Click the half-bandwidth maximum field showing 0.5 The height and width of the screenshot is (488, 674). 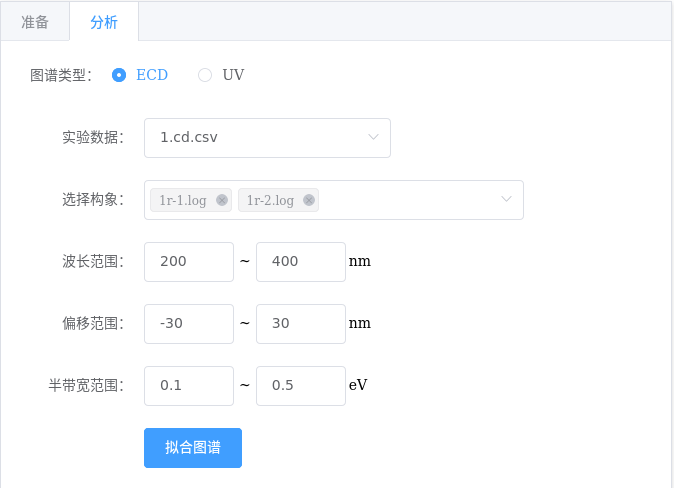click(300, 386)
